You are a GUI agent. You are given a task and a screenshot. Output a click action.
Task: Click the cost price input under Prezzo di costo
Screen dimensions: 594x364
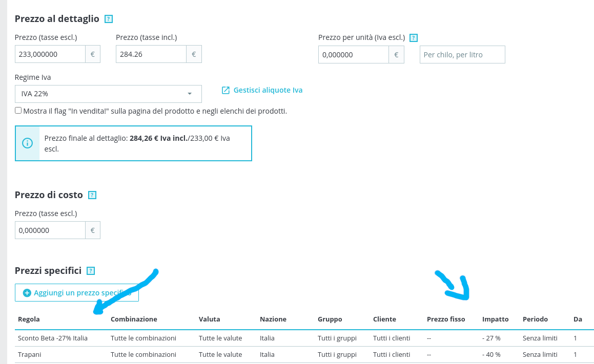point(50,230)
